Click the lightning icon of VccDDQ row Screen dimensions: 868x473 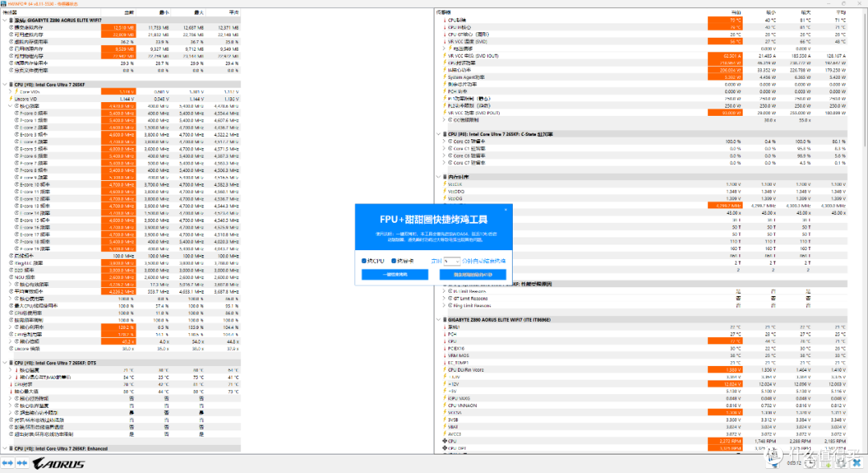445,191
